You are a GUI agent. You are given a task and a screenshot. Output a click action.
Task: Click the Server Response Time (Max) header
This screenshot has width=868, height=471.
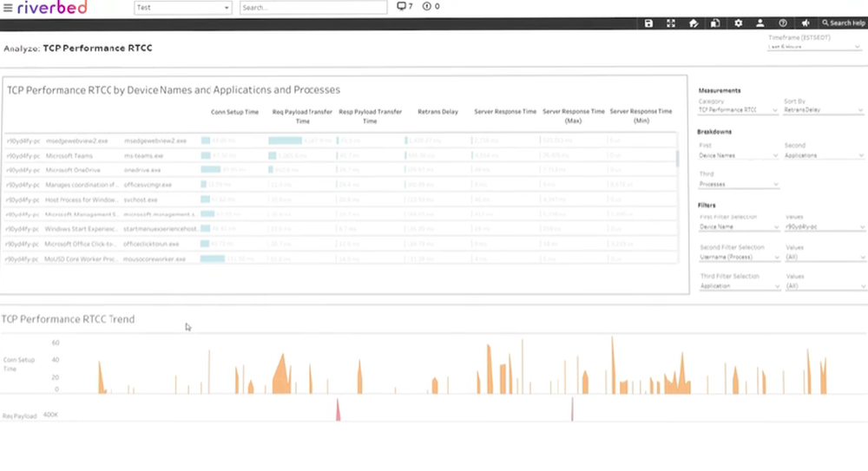click(574, 115)
